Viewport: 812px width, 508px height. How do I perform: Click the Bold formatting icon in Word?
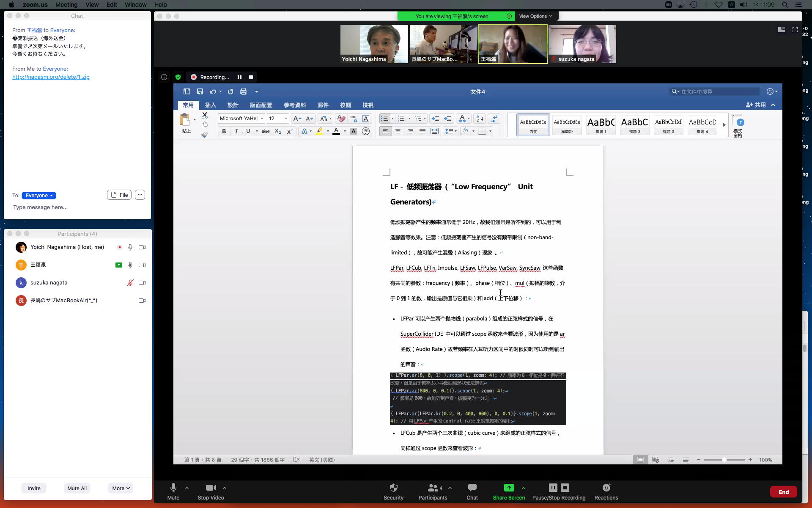pyautogui.click(x=224, y=132)
